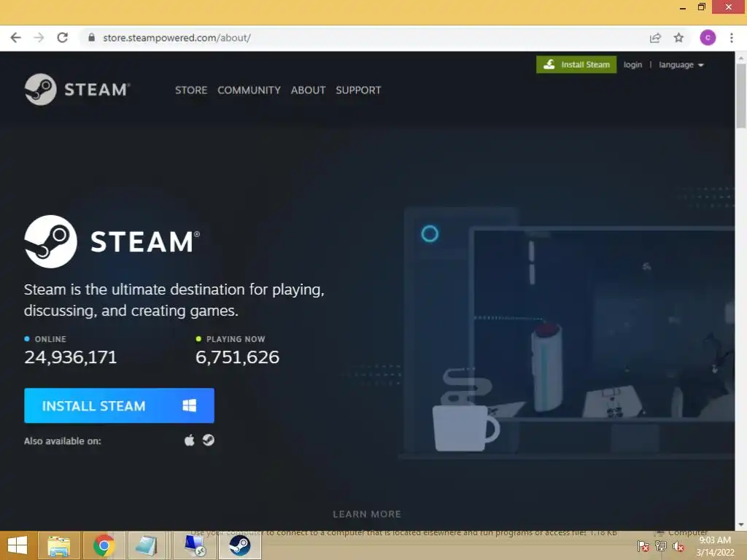Click the floating coffee cup illustration
This screenshot has height=560, width=747.
click(x=465, y=410)
